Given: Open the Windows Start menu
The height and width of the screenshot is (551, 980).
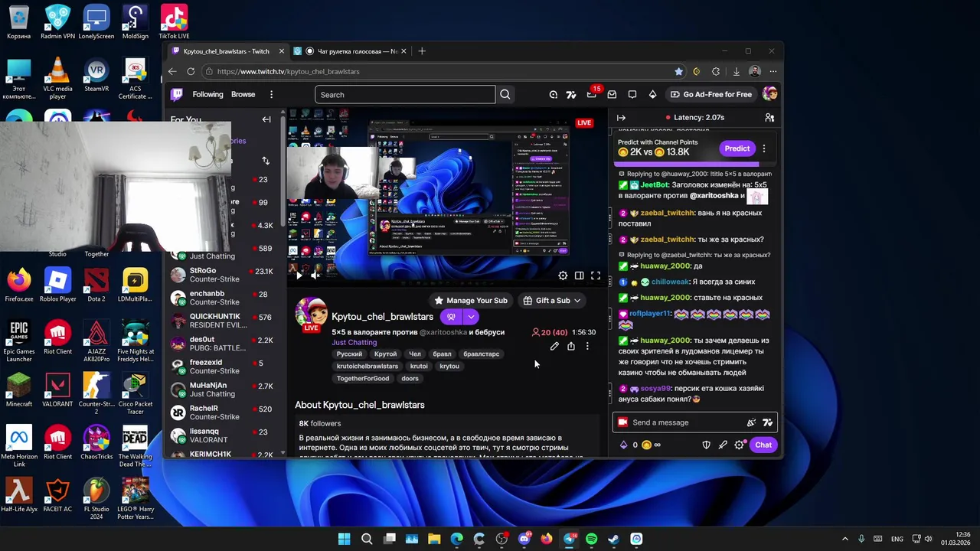Looking at the screenshot, I should [x=345, y=539].
